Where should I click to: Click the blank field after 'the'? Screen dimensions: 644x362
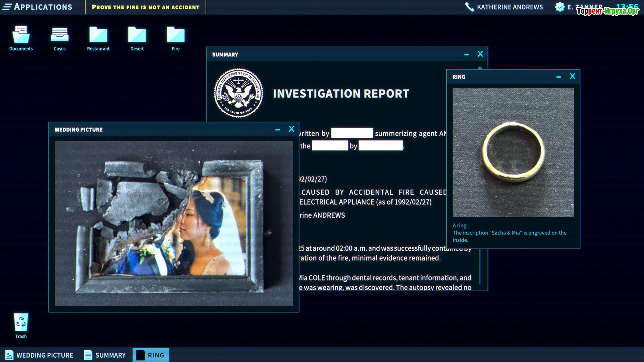pyautogui.click(x=330, y=145)
